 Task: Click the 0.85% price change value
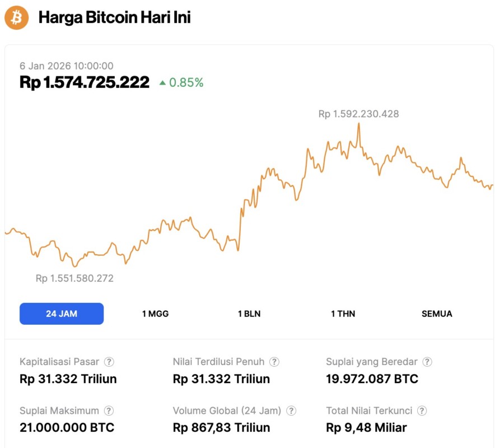186,83
